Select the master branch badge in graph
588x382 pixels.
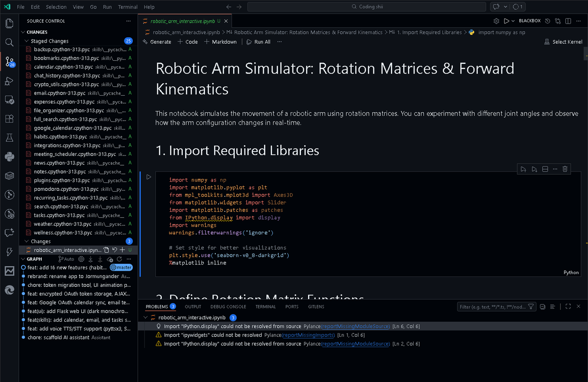tap(121, 268)
